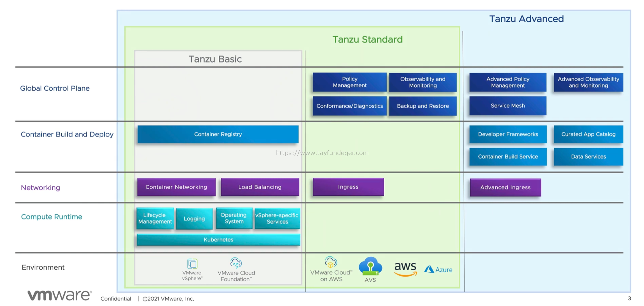Open the tayfundeger.com watermark link
The image size is (644, 306).
click(x=322, y=153)
